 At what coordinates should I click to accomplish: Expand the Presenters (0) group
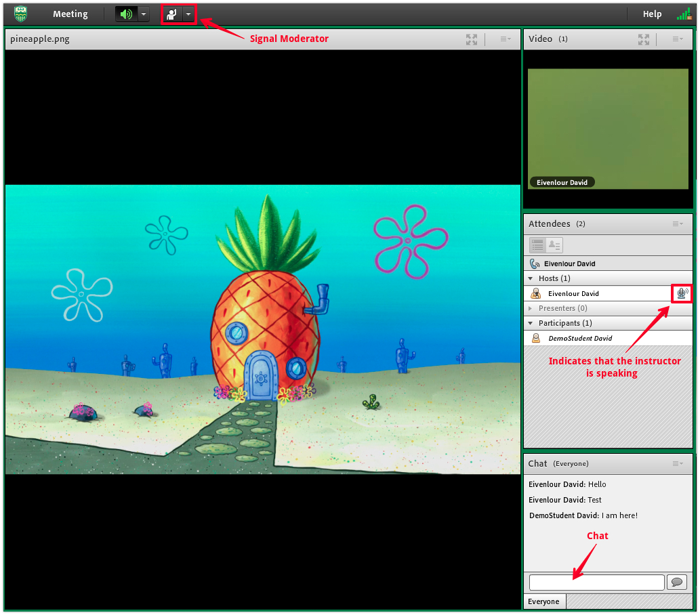pyautogui.click(x=531, y=308)
